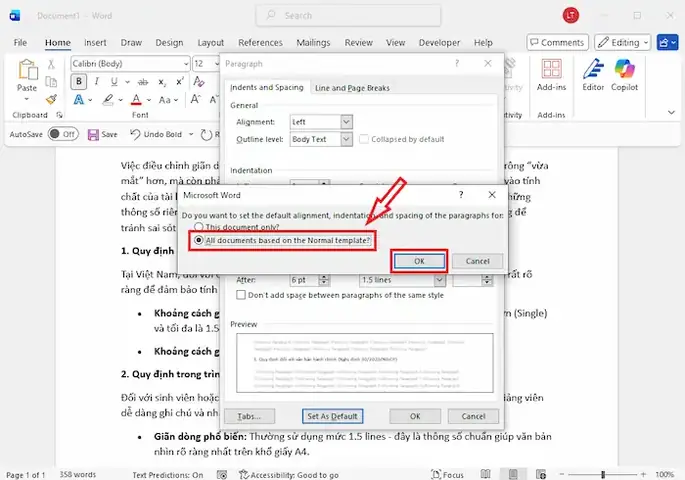Click the Share button icon
This screenshot has height=480, width=685.
(664, 43)
